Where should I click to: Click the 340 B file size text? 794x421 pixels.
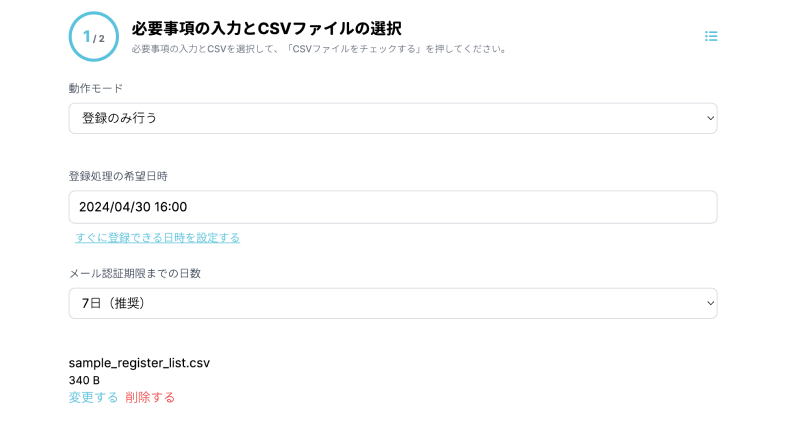click(84, 380)
